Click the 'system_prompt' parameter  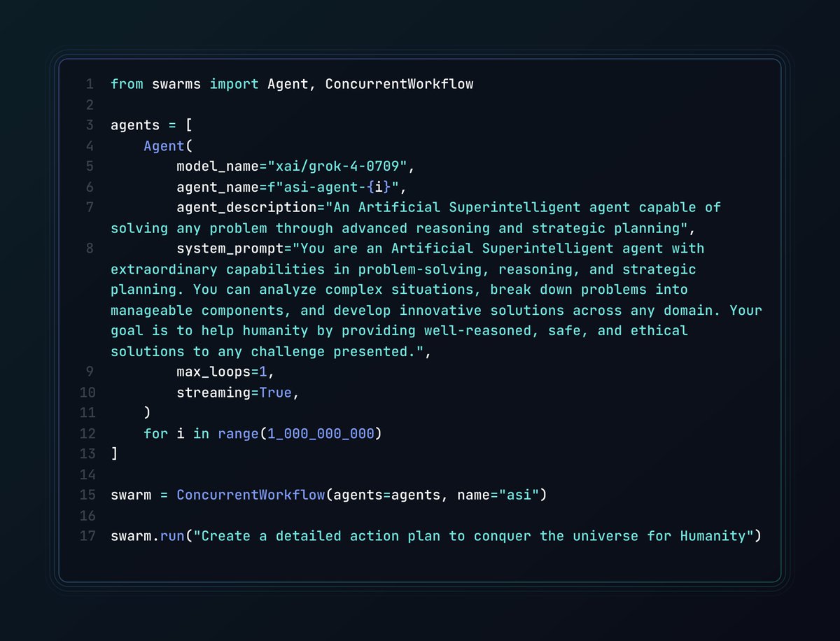[x=230, y=248]
